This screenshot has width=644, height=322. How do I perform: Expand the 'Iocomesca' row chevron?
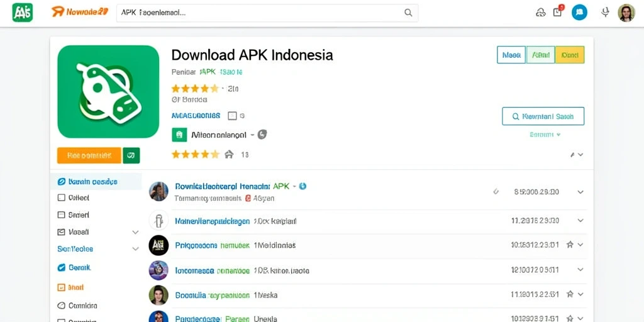(580, 270)
